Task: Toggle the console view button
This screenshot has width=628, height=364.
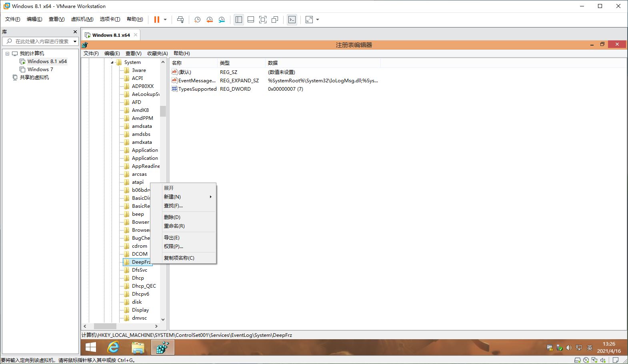Action: pyautogui.click(x=292, y=20)
